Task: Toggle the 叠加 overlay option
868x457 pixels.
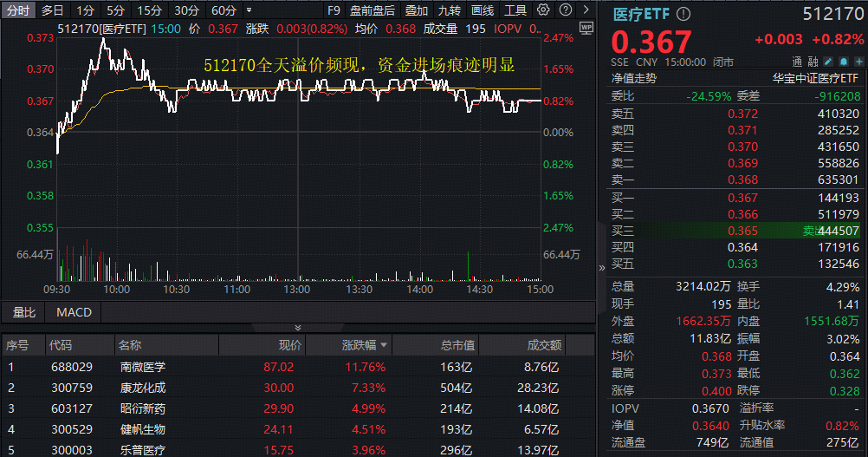Action: (417, 10)
